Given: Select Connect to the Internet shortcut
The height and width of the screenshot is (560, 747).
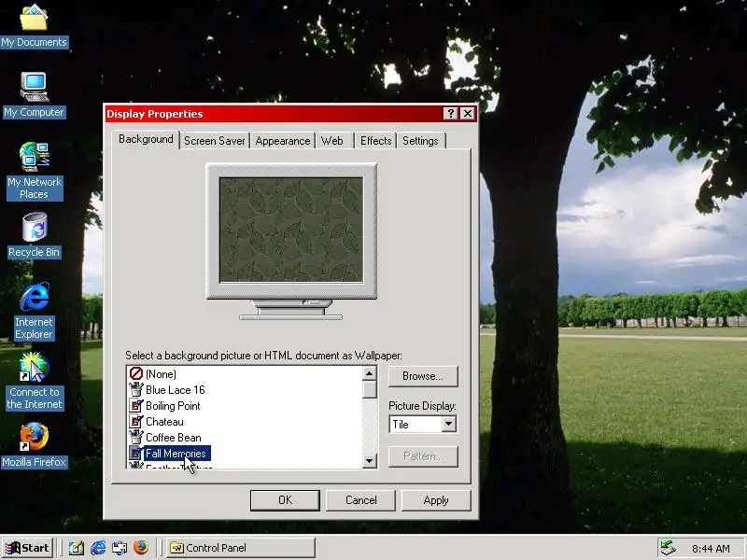Looking at the screenshot, I should click(35, 382).
